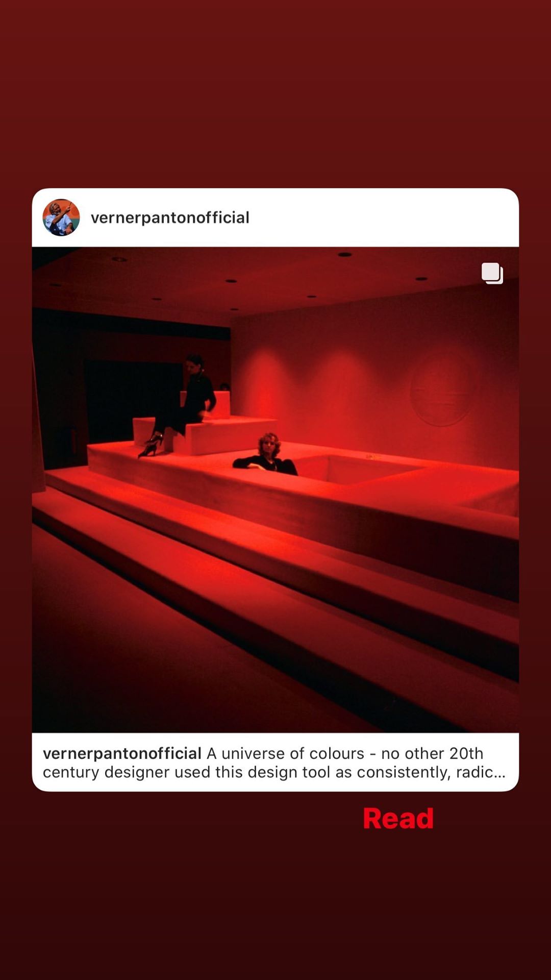551x980 pixels.
Task: Click the white header space right of the username
Action: (x=383, y=217)
